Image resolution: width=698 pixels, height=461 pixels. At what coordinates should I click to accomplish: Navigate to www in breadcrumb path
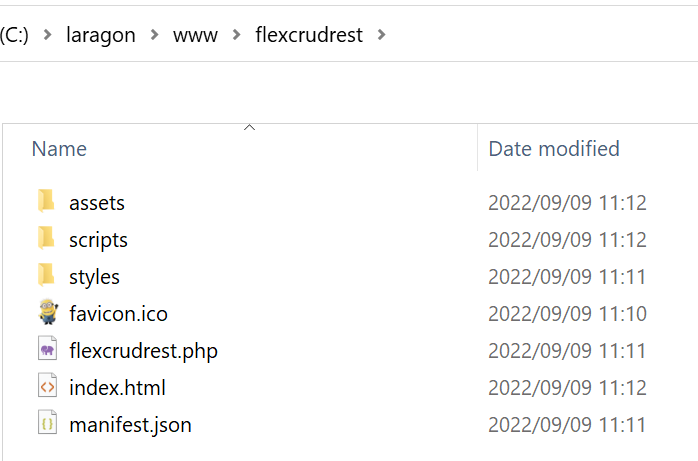195,35
